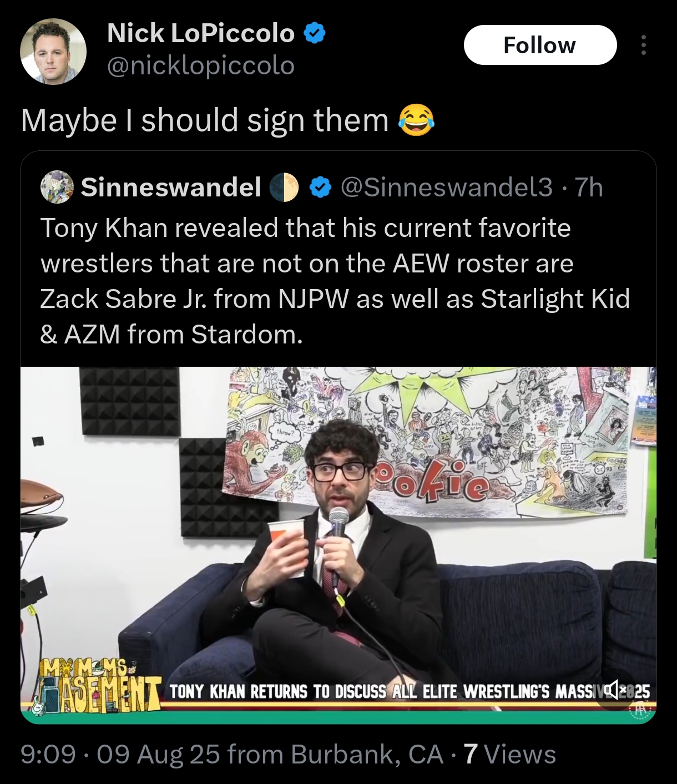The height and width of the screenshot is (784, 677).
Task: Click the half-moon emoji beside Sinneswandel
Action: (x=284, y=188)
